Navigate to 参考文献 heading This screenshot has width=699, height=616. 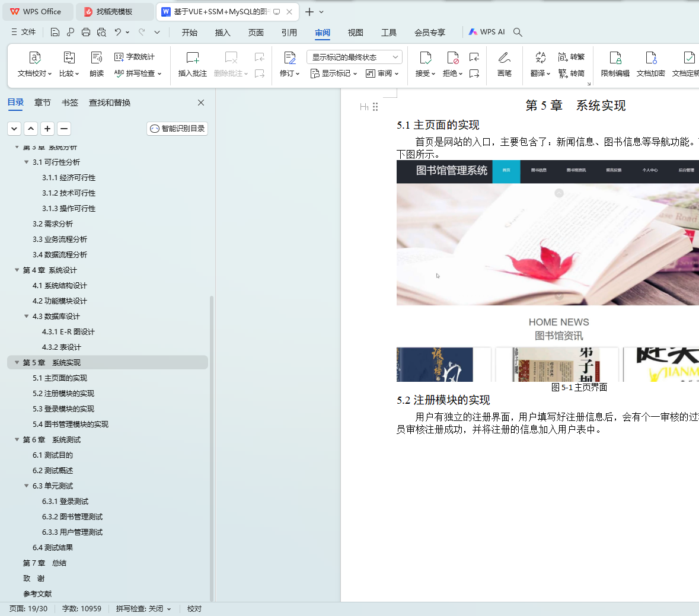(37, 594)
